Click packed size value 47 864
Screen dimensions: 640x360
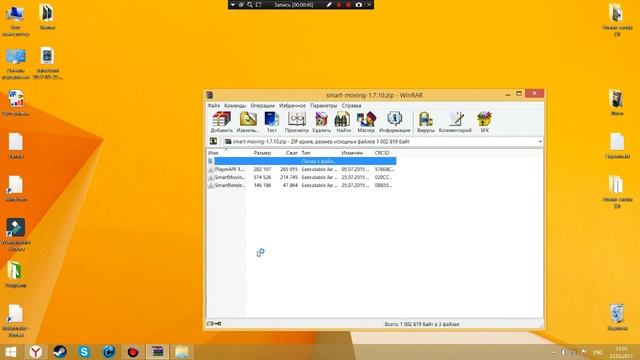pyautogui.click(x=291, y=185)
